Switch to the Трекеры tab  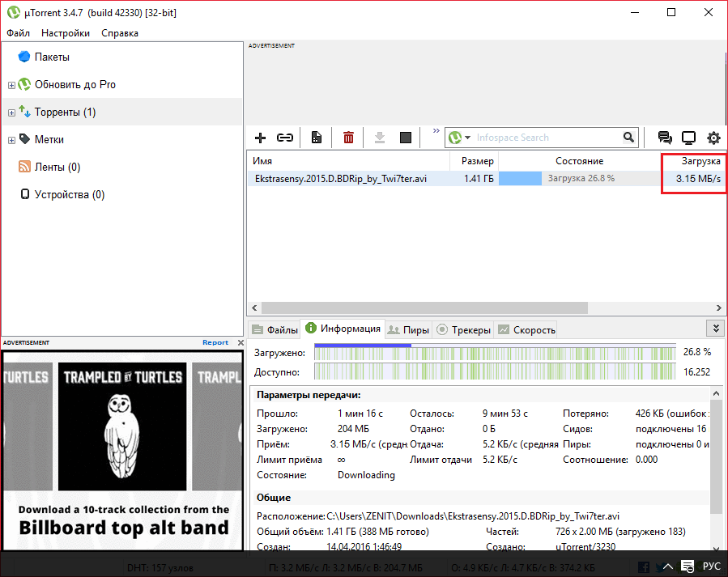click(463, 330)
